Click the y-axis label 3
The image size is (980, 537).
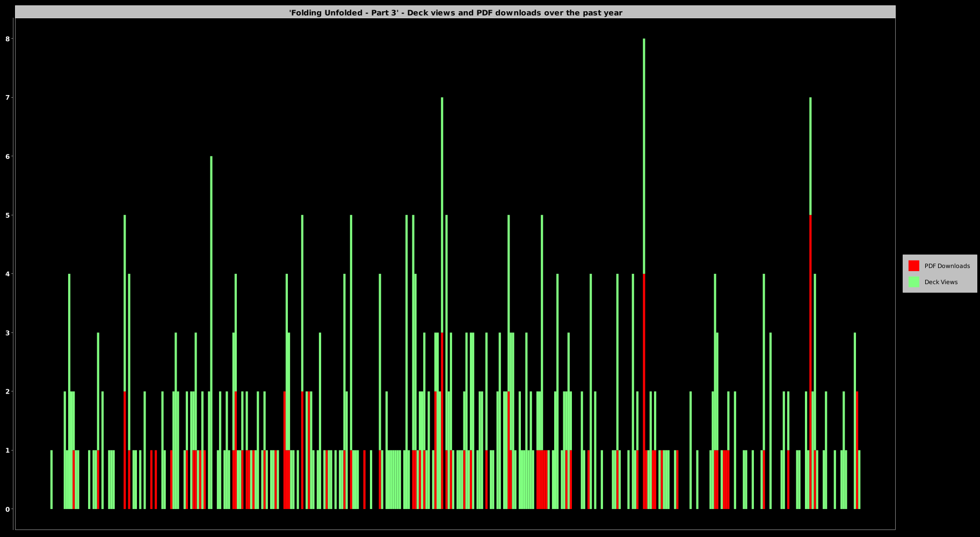pos(8,333)
